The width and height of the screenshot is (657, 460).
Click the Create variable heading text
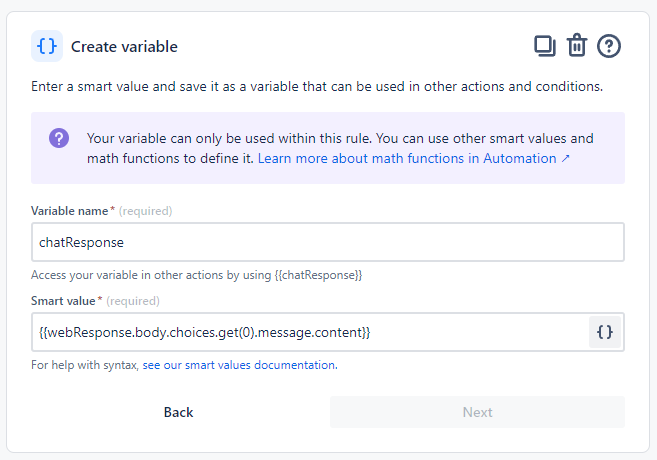coord(124,47)
